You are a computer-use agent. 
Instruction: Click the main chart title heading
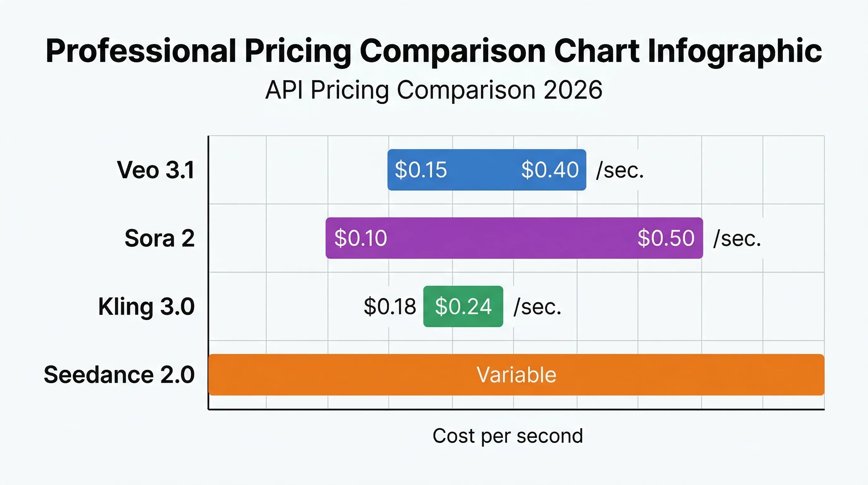(434, 51)
